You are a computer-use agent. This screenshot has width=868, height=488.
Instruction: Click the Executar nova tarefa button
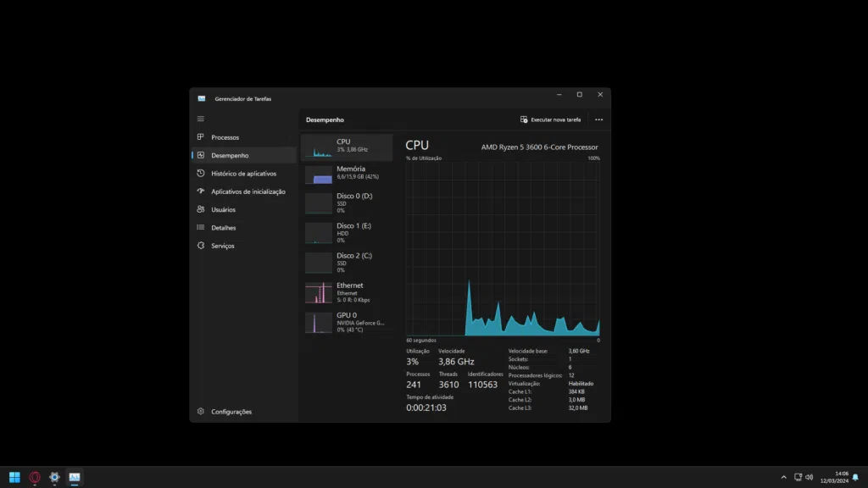551,120
